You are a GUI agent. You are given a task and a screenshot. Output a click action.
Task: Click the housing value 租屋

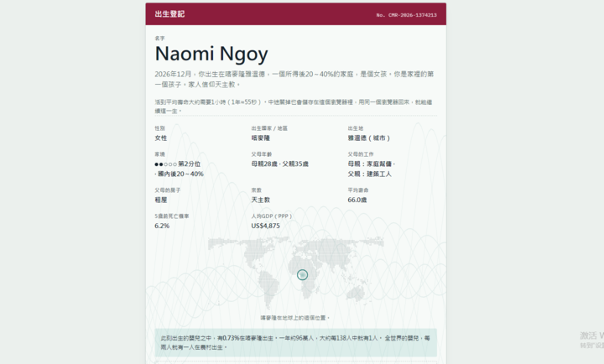click(161, 200)
